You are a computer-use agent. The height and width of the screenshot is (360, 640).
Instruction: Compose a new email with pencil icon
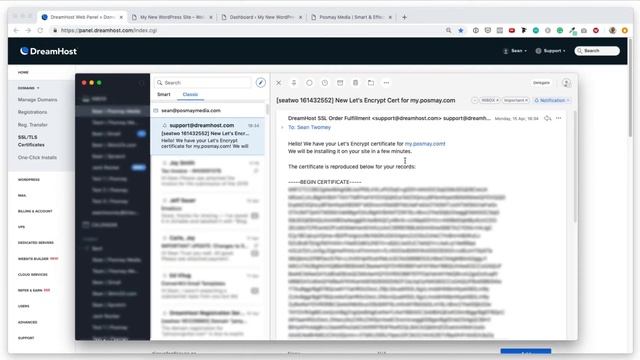coord(260,83)
